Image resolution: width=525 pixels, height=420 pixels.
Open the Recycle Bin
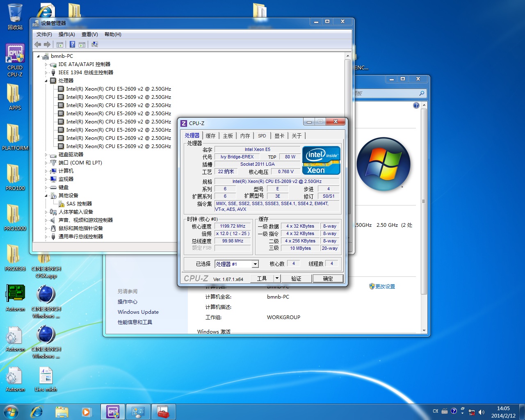[15, 12]
